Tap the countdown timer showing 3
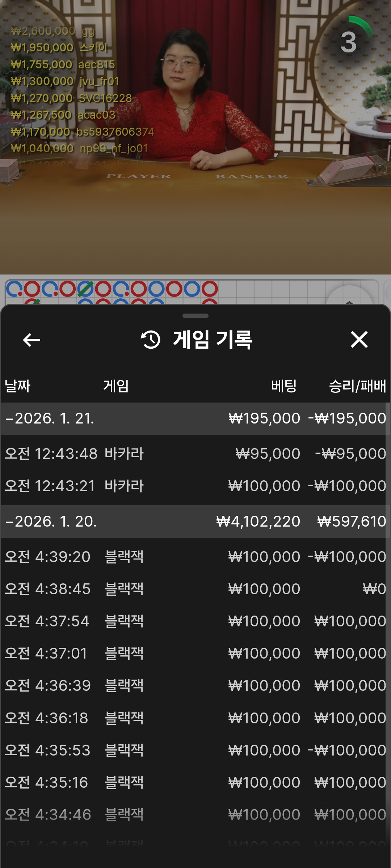391x868 pixels. 349,42
